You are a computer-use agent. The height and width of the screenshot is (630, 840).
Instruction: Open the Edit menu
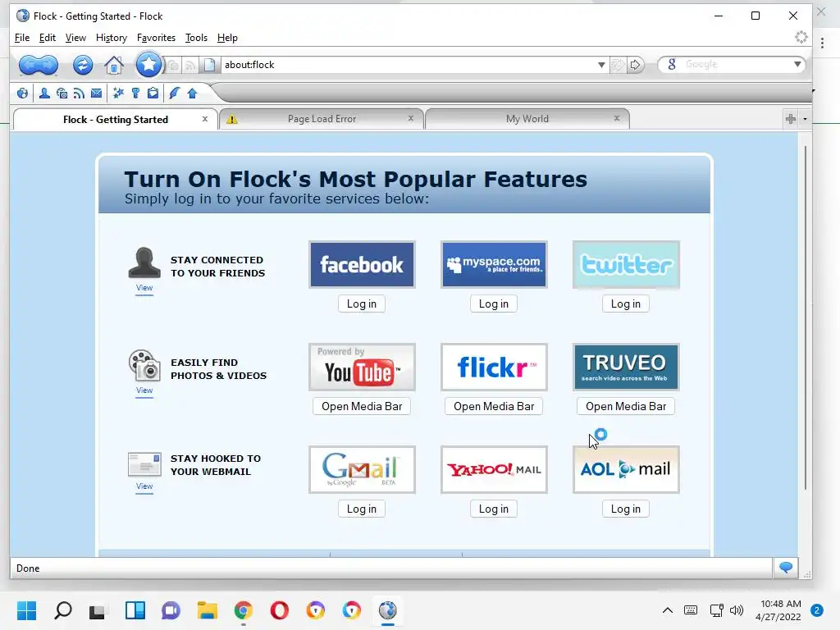47,38
